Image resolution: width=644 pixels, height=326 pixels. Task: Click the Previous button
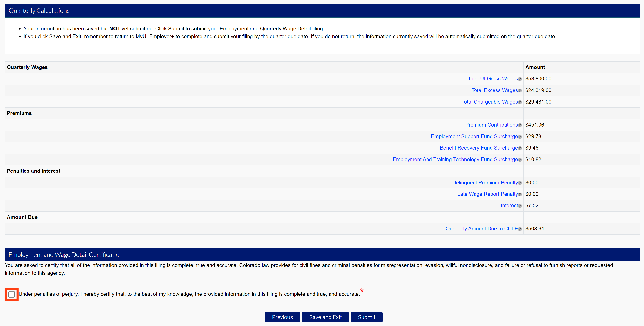coord(282,317)
